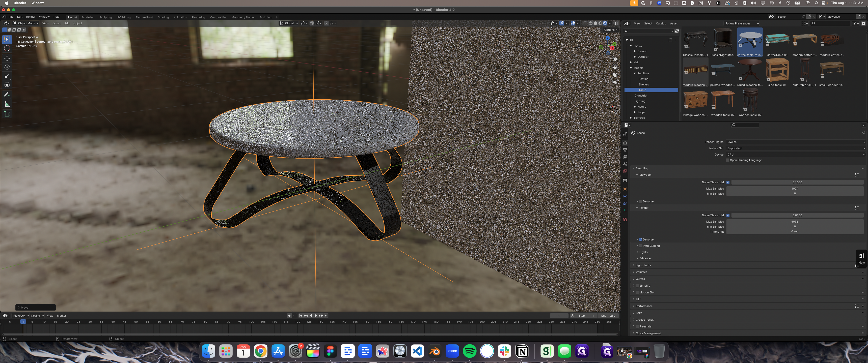Select the Scale tool
Viewport: 868px width, 363px height.
(7, 76)
